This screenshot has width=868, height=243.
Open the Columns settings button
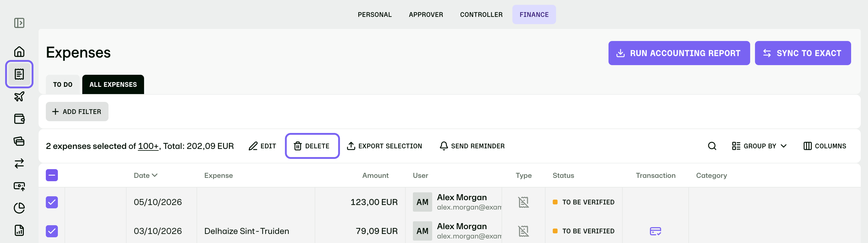825,146
